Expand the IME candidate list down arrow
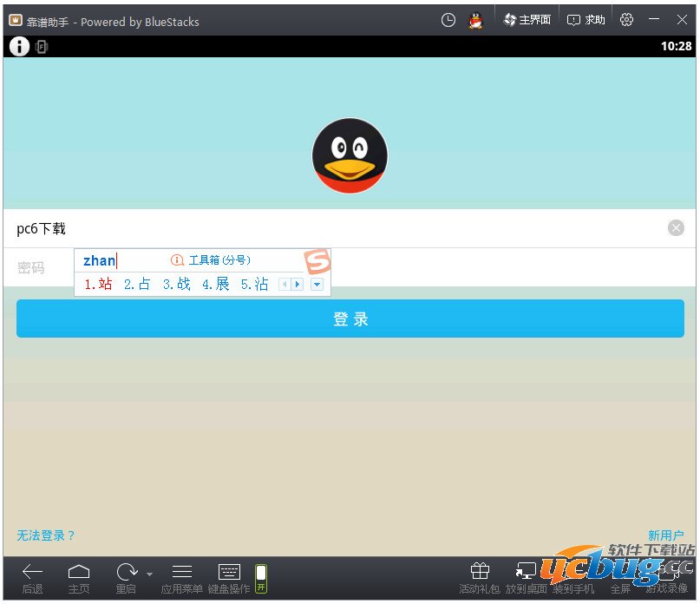The width and height of the screenshot is (700, 604). 317,285
